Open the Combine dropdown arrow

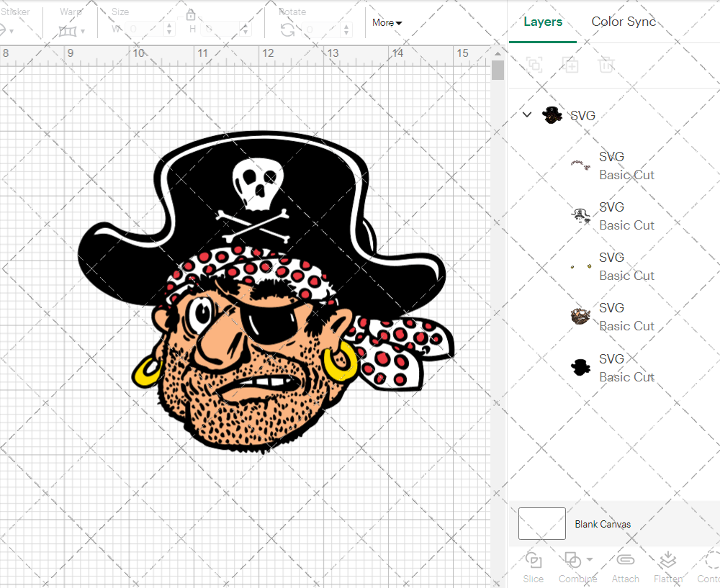(590, 559)
